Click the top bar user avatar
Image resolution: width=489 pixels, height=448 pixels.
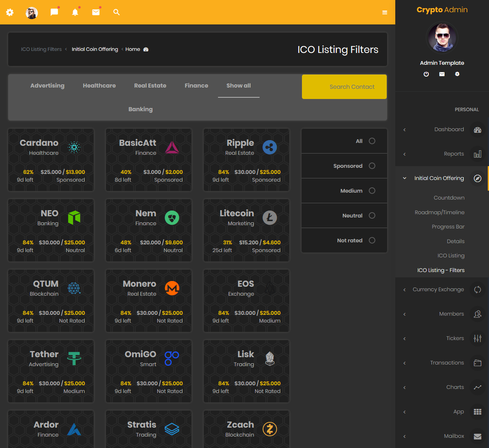click(x=32, y=13)
